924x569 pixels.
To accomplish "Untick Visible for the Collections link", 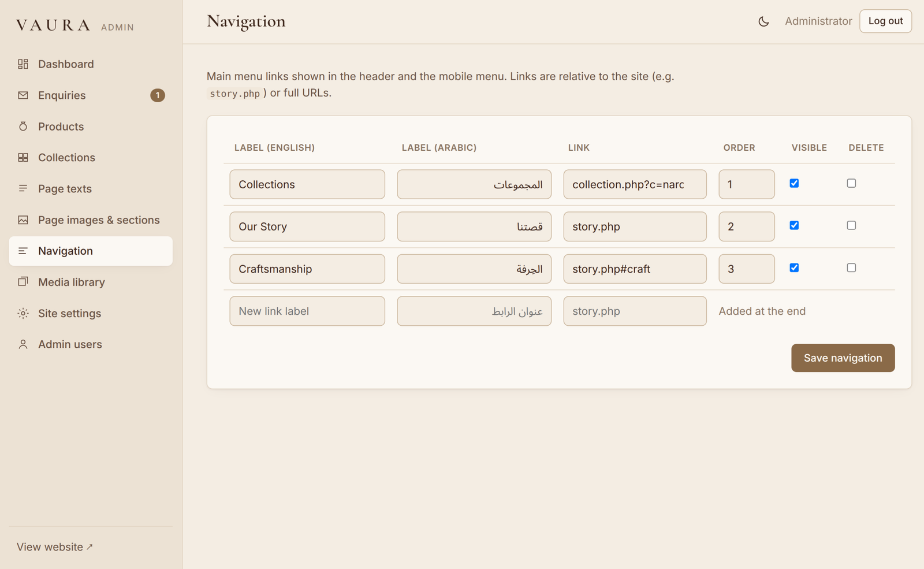I will click(x=794, y=183).
